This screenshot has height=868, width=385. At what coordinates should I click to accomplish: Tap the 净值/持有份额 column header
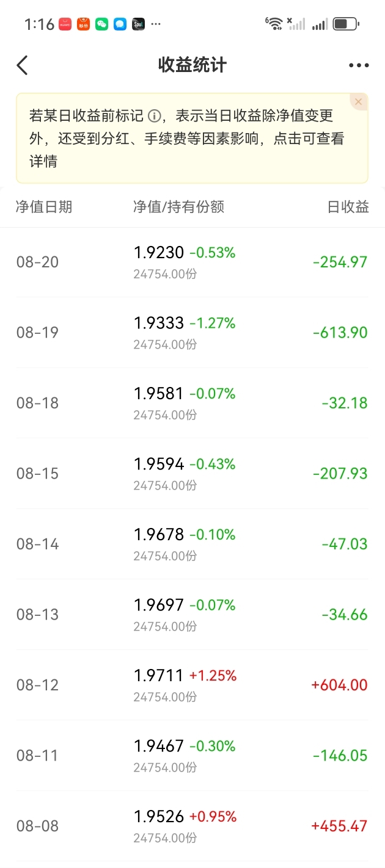[178, 207]
